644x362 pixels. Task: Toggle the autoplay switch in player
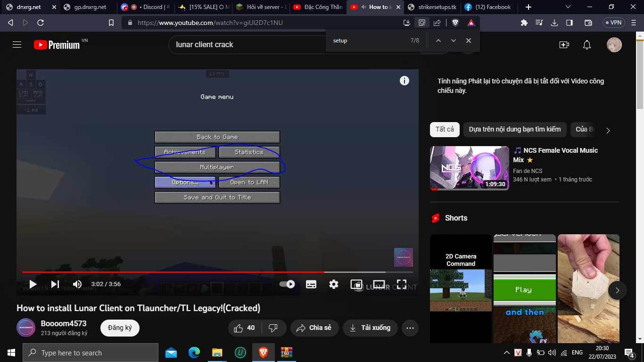tap(287, 284)
